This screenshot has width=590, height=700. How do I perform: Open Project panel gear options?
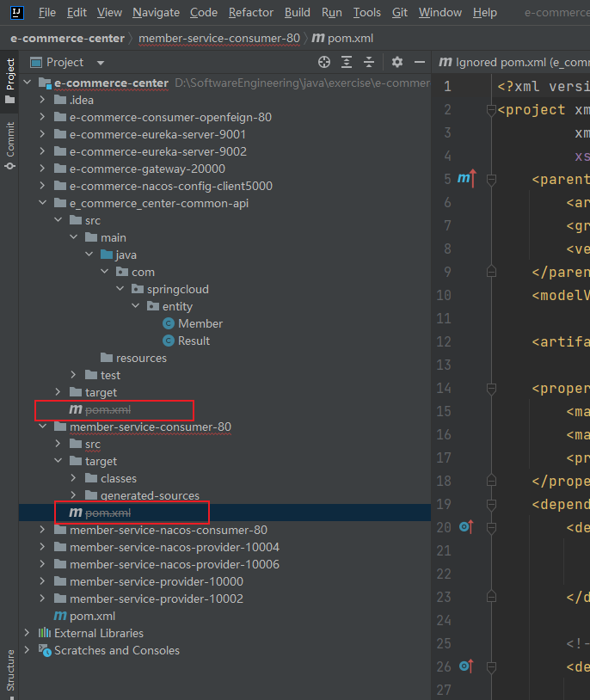coord(396,62)
